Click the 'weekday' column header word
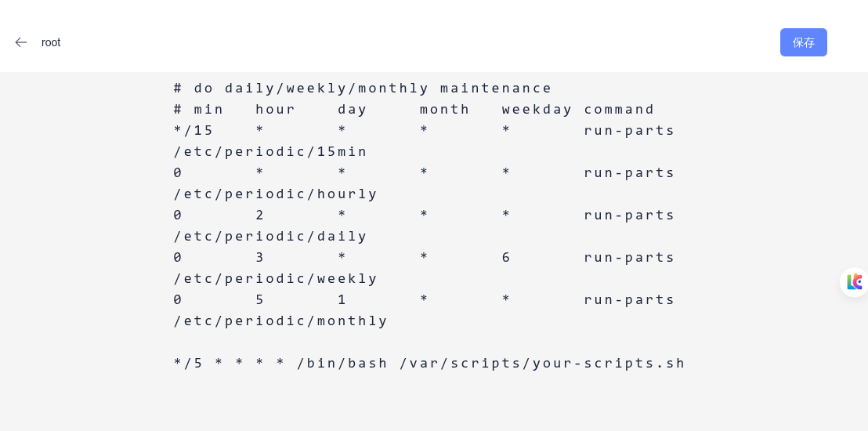This screenshot has width=868, height=431. click(x=537, y=110)
